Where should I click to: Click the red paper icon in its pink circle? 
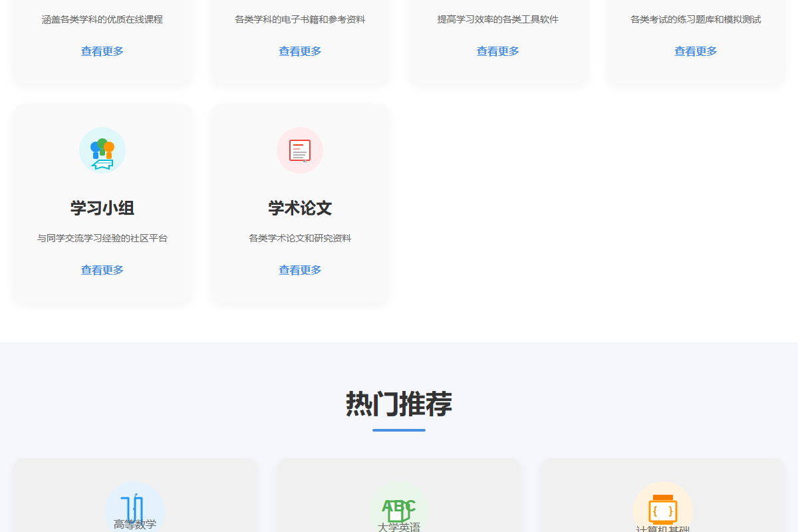300,150
